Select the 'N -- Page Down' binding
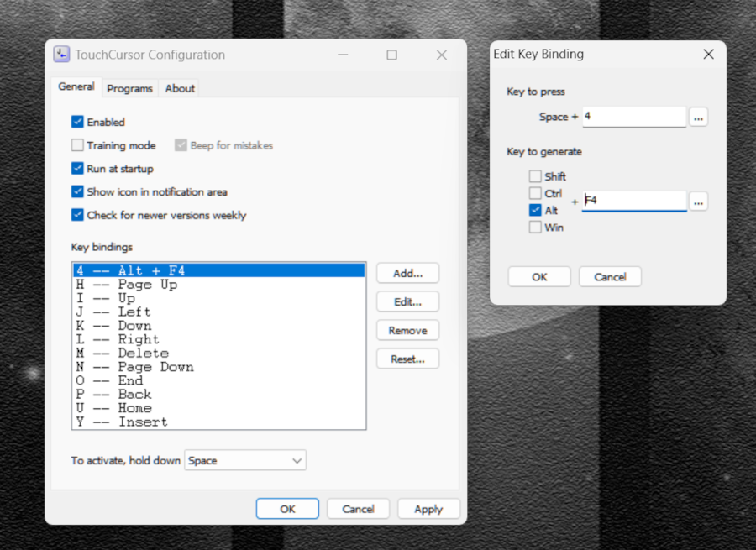 coord(219,367)
